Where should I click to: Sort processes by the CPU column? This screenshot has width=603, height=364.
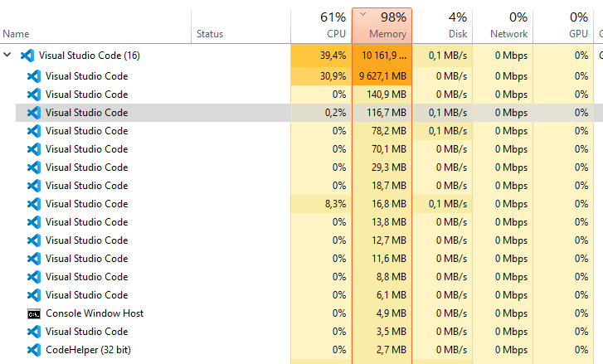(x=321, y=26)
